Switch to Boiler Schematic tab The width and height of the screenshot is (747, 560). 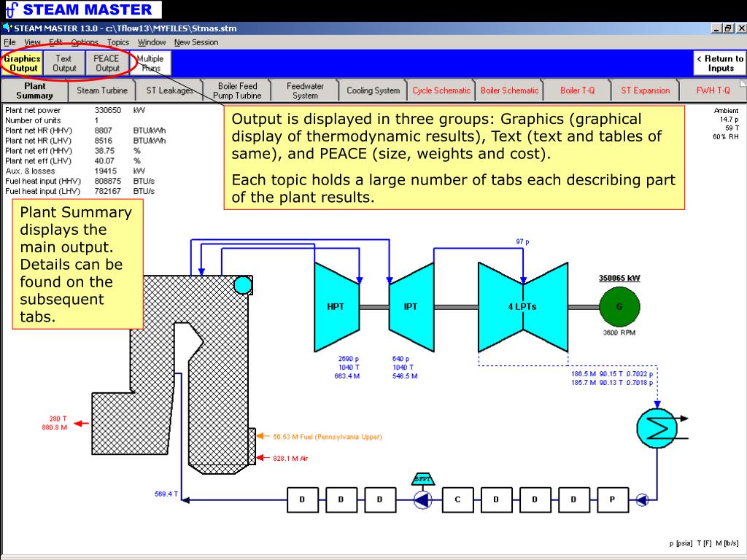509,90
